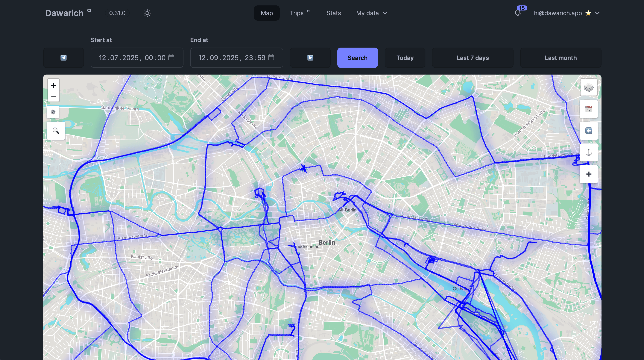Activate the map search magnifier
This screenshot has height=360, width=644.
pyautogui.click(x=56, y=131)
